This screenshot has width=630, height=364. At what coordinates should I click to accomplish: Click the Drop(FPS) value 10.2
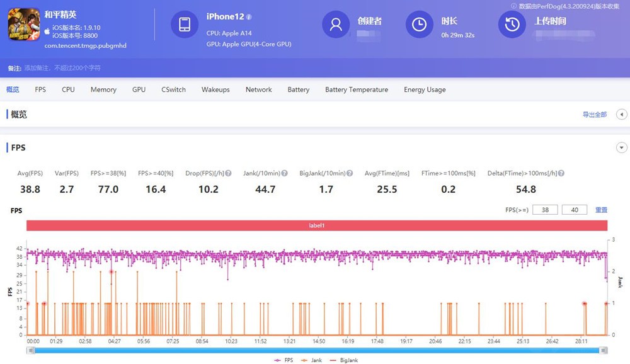[208, 189]
